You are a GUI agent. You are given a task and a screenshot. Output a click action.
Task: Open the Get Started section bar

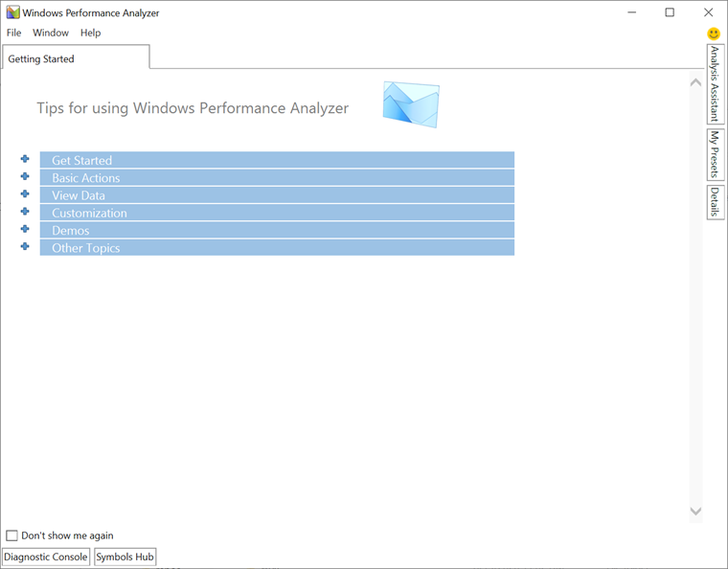[277, 160]
